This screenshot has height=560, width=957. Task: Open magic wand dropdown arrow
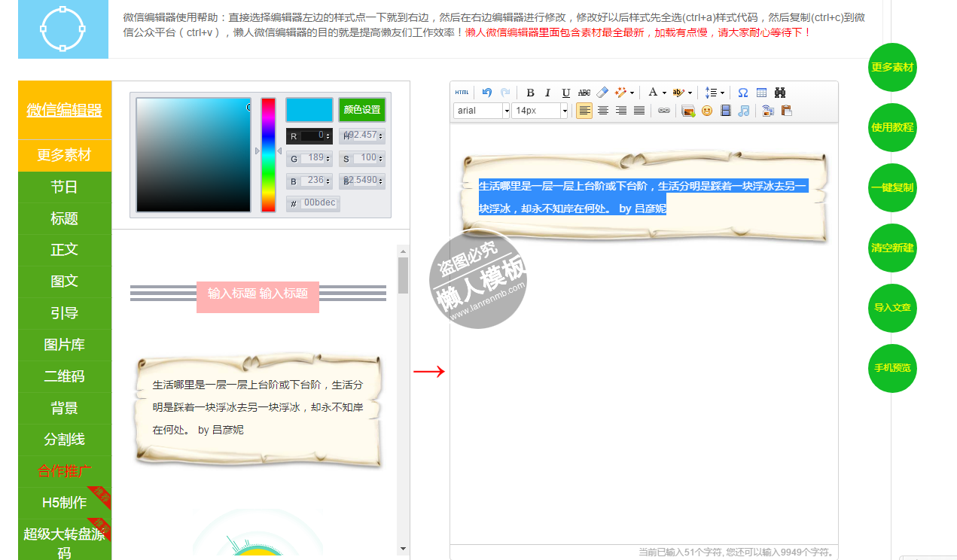pos(632,93)
